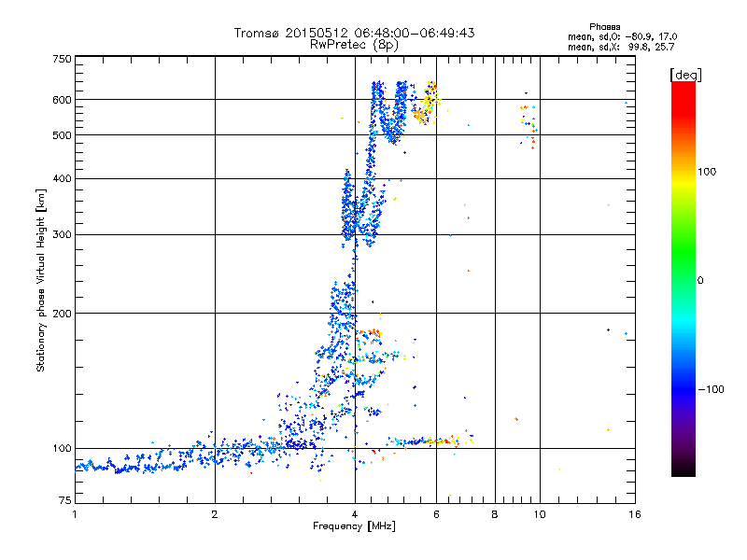Click the yellow-orange echo cluster near 6 MHz, 600 km
747x560 pixels.
[427, 103]
